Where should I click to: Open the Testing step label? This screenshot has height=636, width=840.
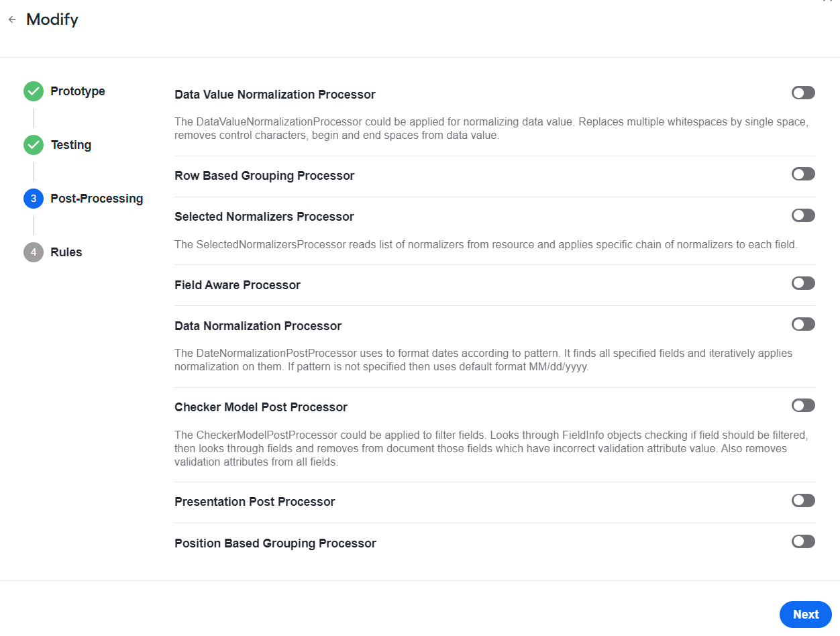(71, 145)
